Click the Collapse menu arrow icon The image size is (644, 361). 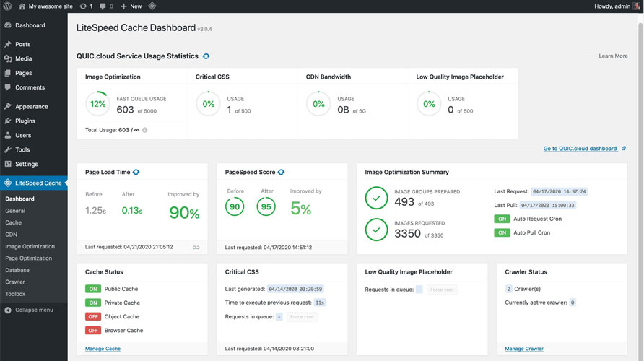point(8,310)
